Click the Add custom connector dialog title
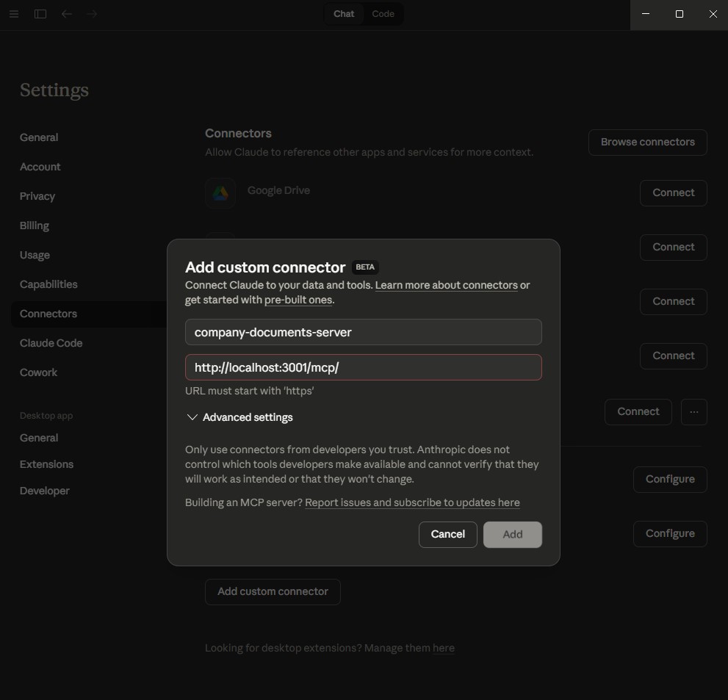The image size is (728, 700). [265, 267]
